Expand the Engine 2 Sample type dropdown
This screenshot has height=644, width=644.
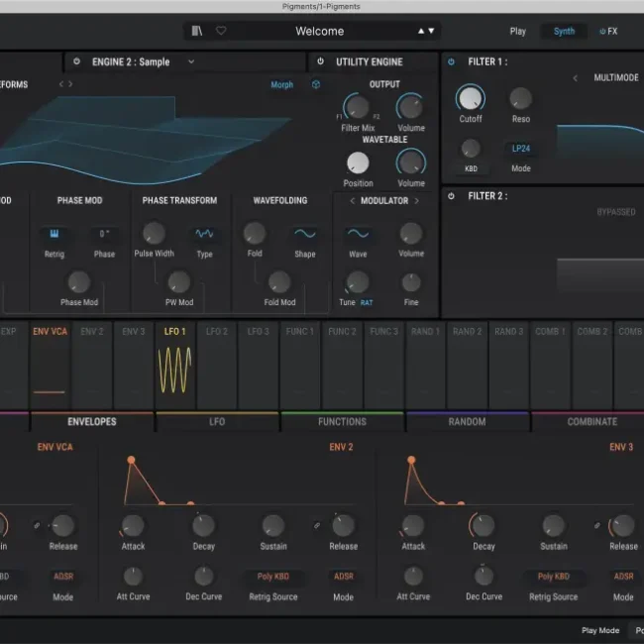[x=191, y=61]
